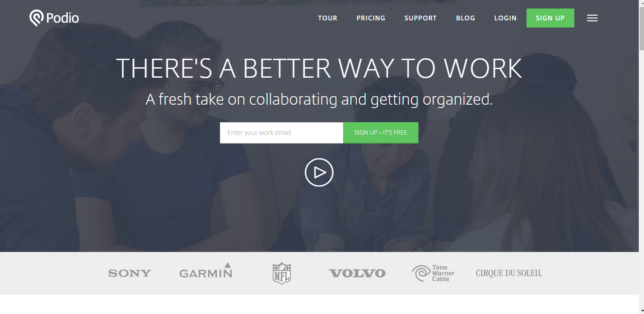
Task: Click the Sony logo
Action: 129,273
